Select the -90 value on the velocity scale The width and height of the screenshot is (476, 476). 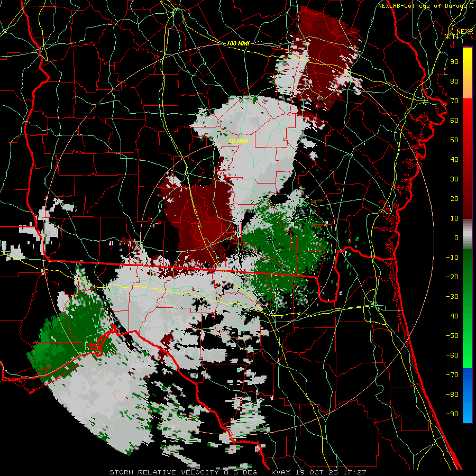(x=452, y=414)
